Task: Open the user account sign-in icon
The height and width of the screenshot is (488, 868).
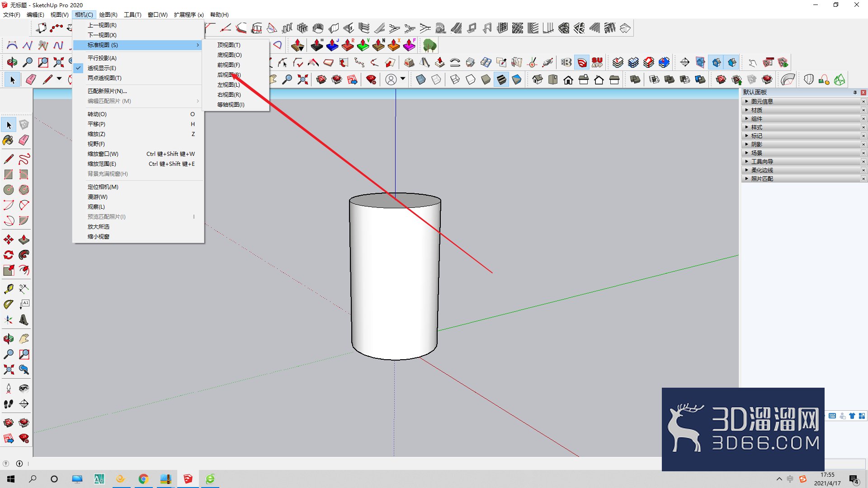Action: [x=391, y=80]
